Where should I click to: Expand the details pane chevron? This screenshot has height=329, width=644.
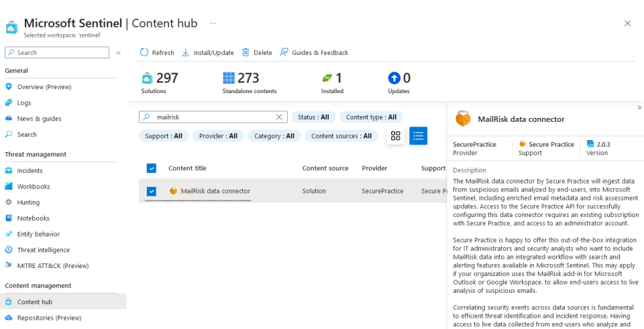pyautogui.click(x=639, y=107)
